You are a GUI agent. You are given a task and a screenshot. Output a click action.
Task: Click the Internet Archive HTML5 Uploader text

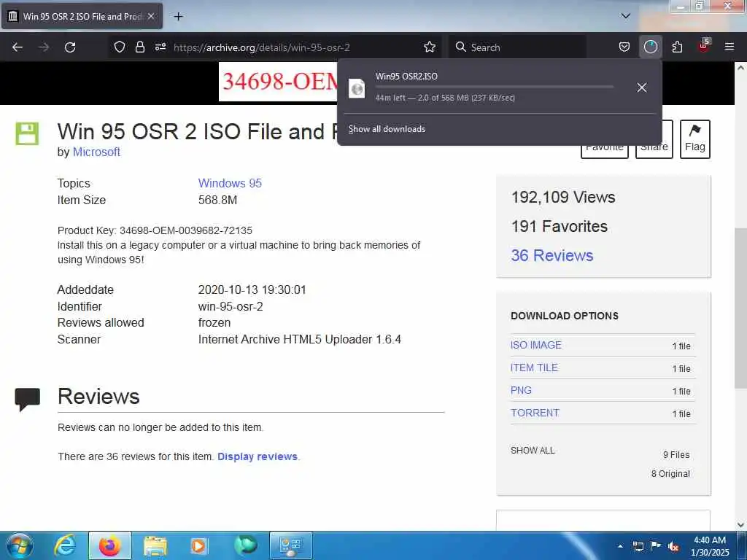[x=300, y=339]
